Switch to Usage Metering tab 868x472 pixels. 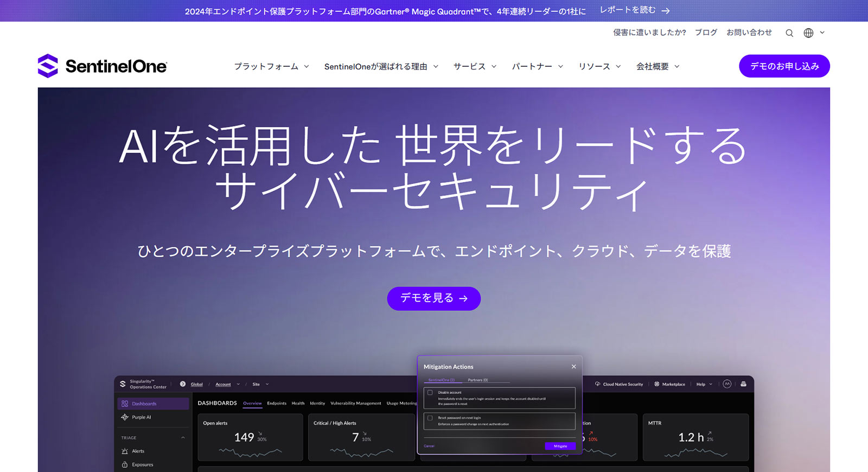tap(401, 403)
